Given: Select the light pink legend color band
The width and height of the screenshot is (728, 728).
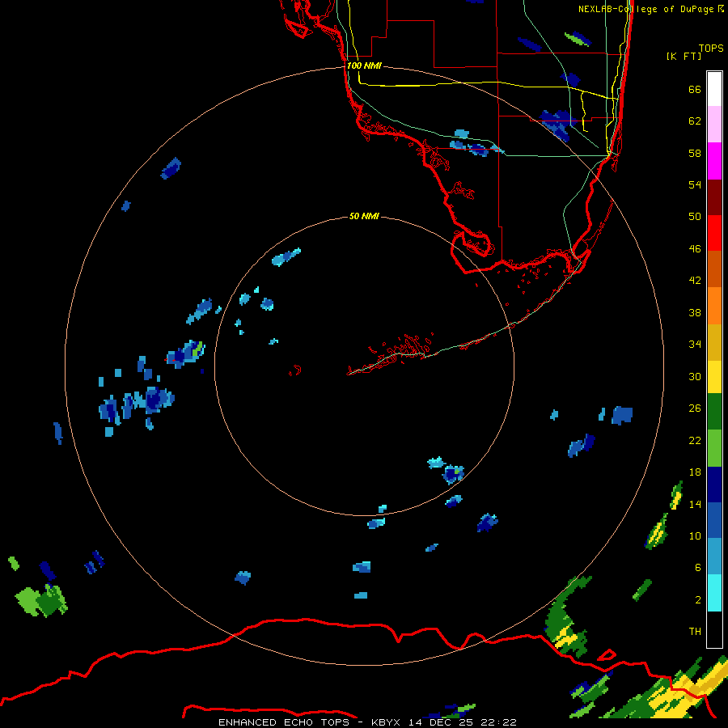Looking at the screenshot, I should (x=714, y=125).
